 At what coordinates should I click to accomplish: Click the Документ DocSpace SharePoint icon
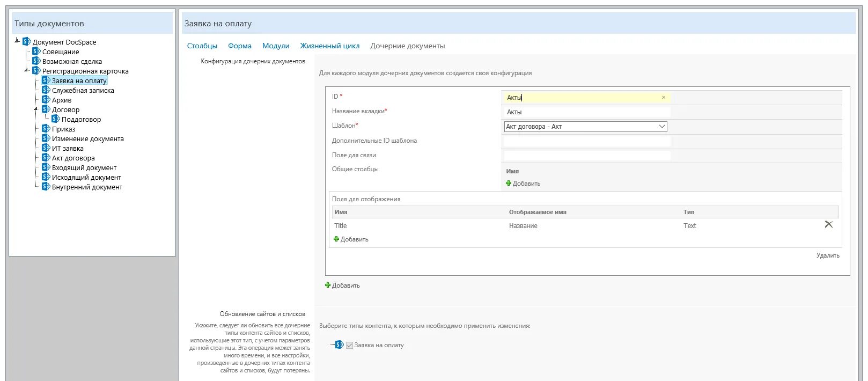point(27,42)
